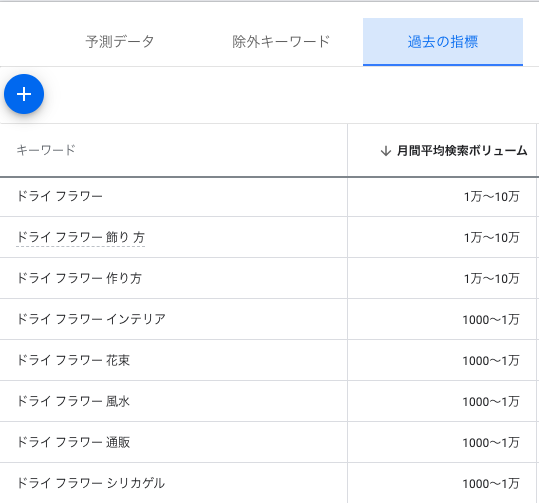Switch to the 予測データ tab
Screen dimensions: 539x503
pos(120,42)
